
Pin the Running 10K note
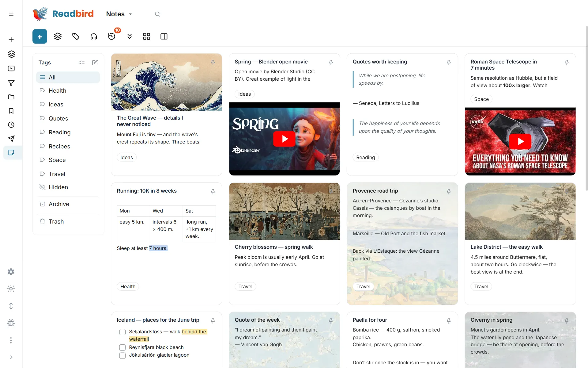[x=213, y=192]
